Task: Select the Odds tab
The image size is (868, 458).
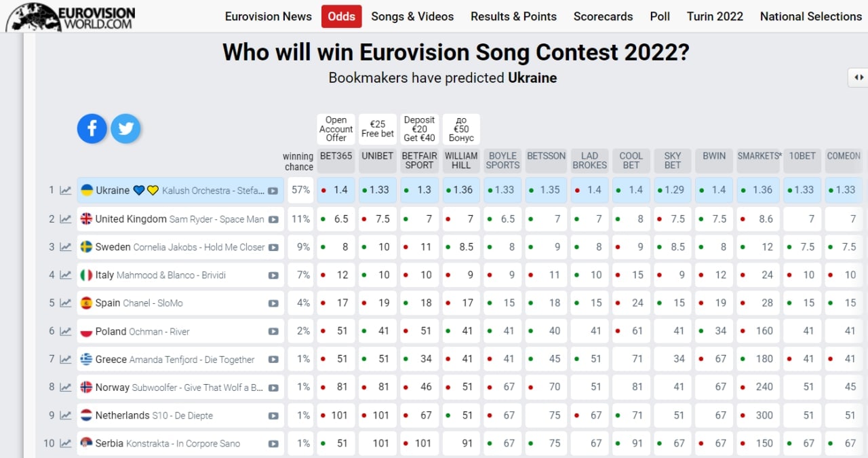Action: coord(341,16)
